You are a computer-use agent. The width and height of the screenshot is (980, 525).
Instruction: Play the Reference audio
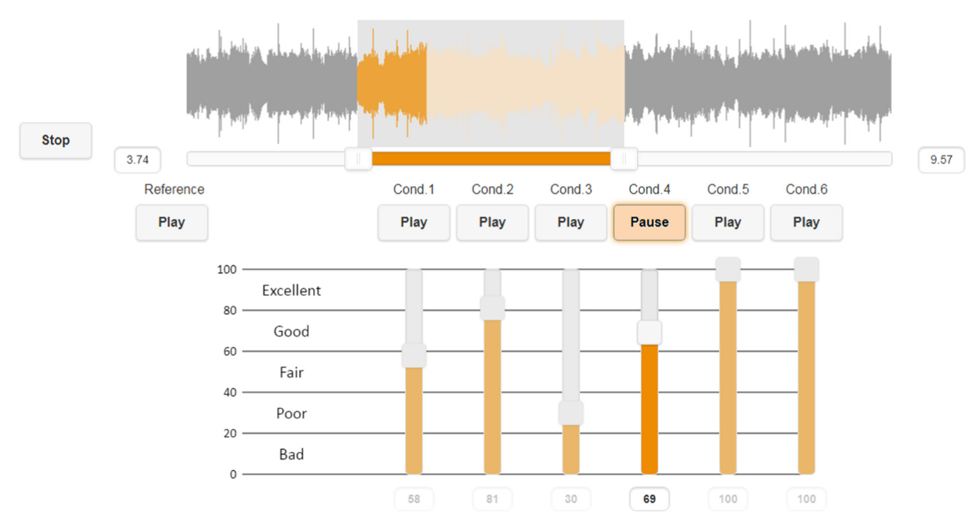(x=172, y=222)
